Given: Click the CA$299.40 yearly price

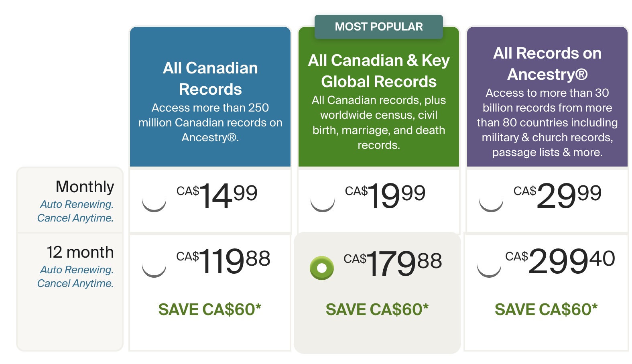Looking at the screenshot, I should [x=560, y=261].
